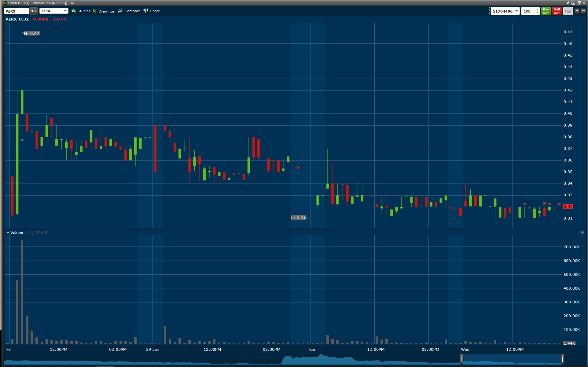Click the Buy Mkt button
Image resolution: width=588 pixels, height=367 pixels.
pyautogui.click(x=546, y=11)
